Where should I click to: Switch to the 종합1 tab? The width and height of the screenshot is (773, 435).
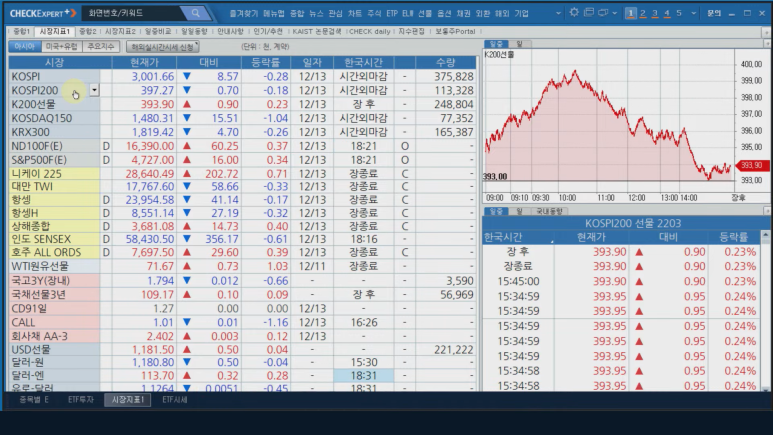pyautogui.click(x=21, y=32)
